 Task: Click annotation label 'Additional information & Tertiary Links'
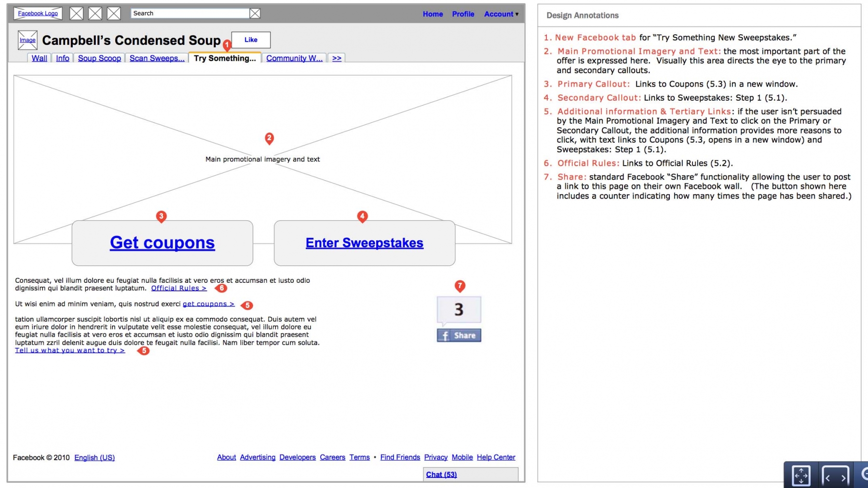(644, 111)
